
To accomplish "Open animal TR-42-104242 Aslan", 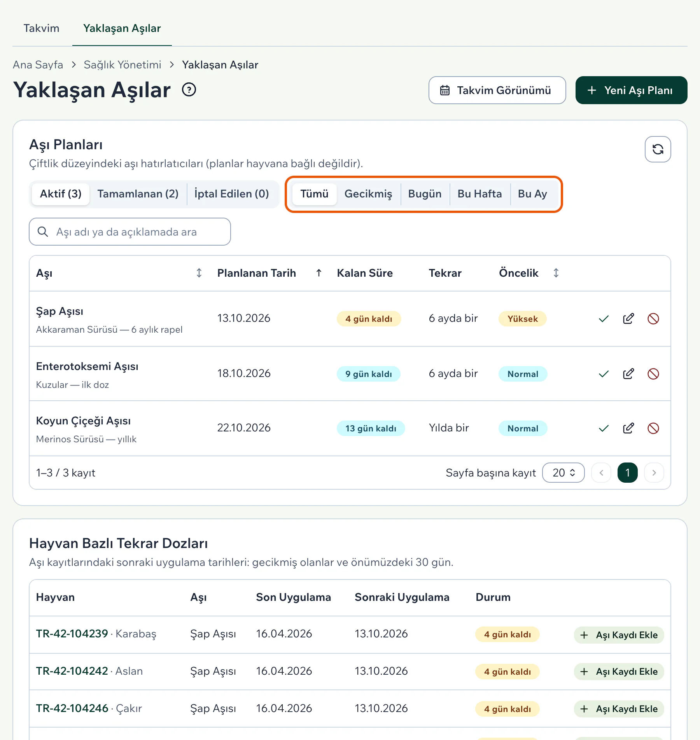I will coord(89,671).
